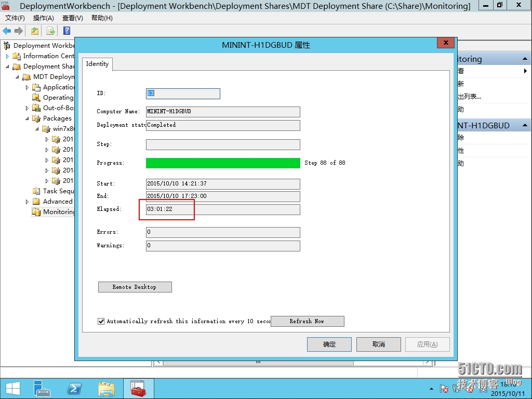Click the Forward arrow toolbar icon
Image resolution: width=532 pixels, height=399 pixels.
pyautogui.click(x=18, y=31)
